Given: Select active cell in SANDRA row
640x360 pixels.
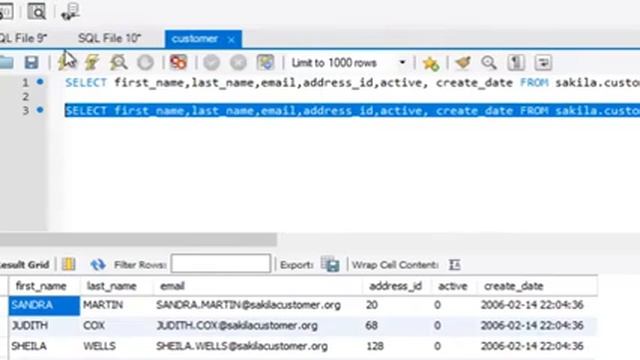Looking at the screenshot, I should [454, 305].
